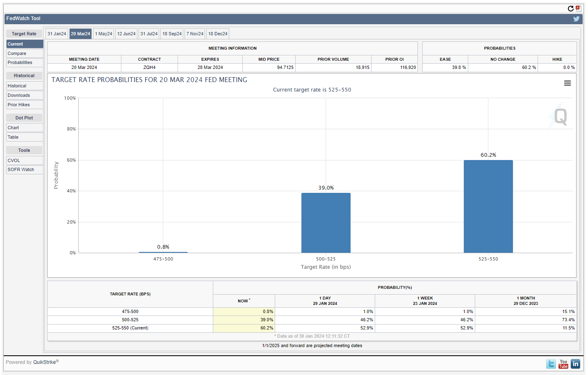Click the Twitter icon in footer
Screen dimensions: 588x375
coord(551,364)
